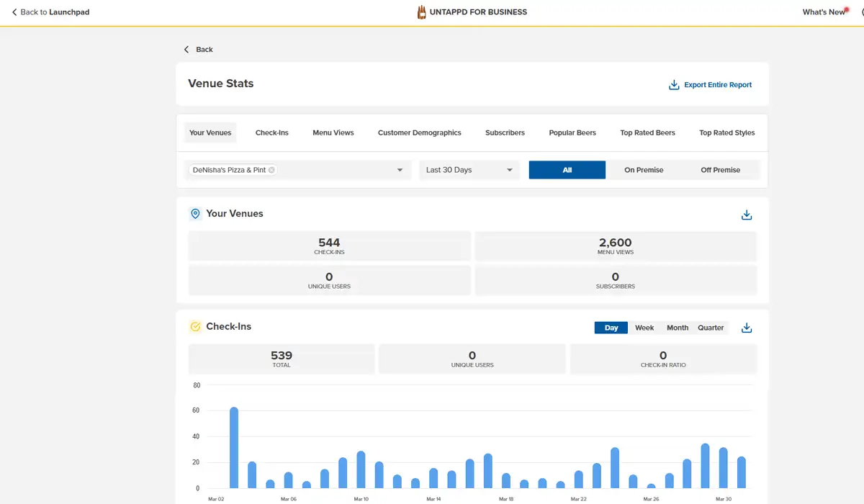Switch to the Customer Demographics tab

pos(419,132)
